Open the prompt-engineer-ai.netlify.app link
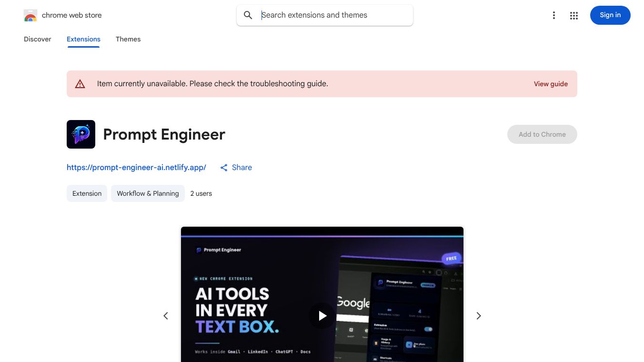The height and width of the screenshot is (362, 644). pyautogui.click(x=136, y=168)
